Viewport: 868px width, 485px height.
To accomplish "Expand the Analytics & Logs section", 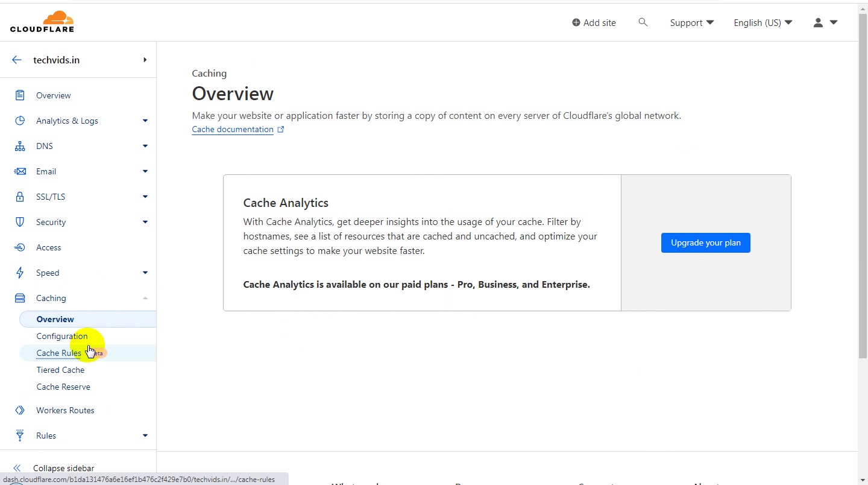I will click(x=145, y=121).
